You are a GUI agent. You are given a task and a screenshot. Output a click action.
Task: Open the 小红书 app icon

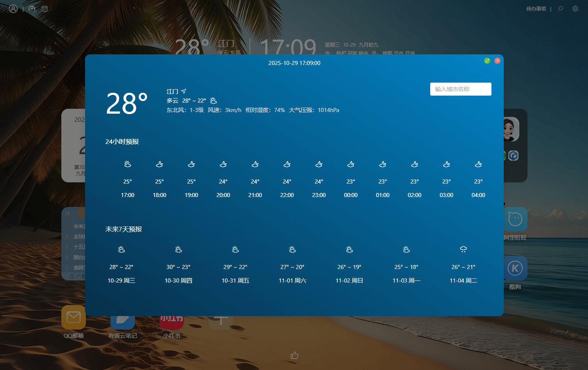(172, 321)
